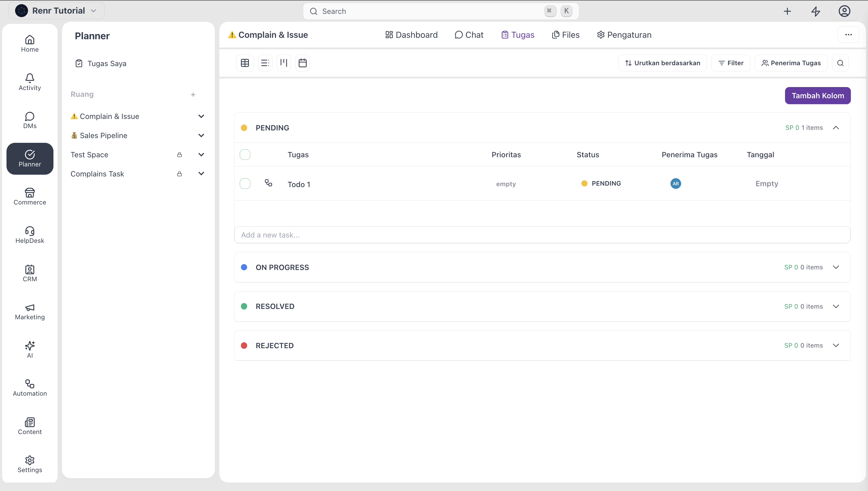Check the Todo 1 task checkbox

(x=245, y=184)
